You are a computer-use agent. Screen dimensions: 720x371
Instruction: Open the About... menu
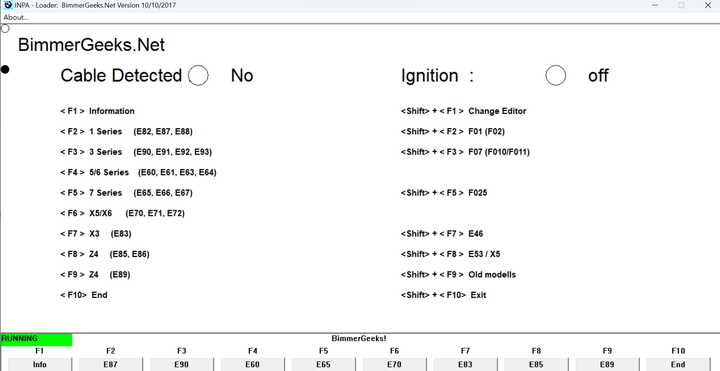(x=16, y=17)
